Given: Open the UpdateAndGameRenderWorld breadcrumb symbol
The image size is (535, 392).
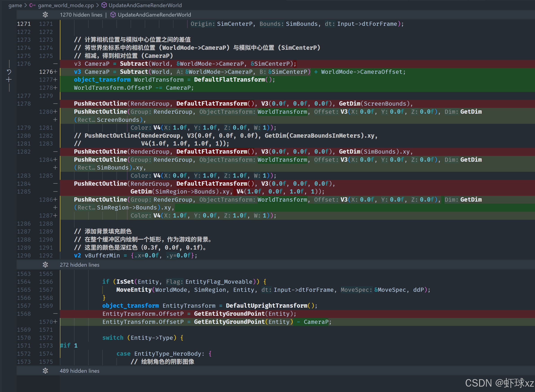Looking at the screenshot, I should [145, 5].
